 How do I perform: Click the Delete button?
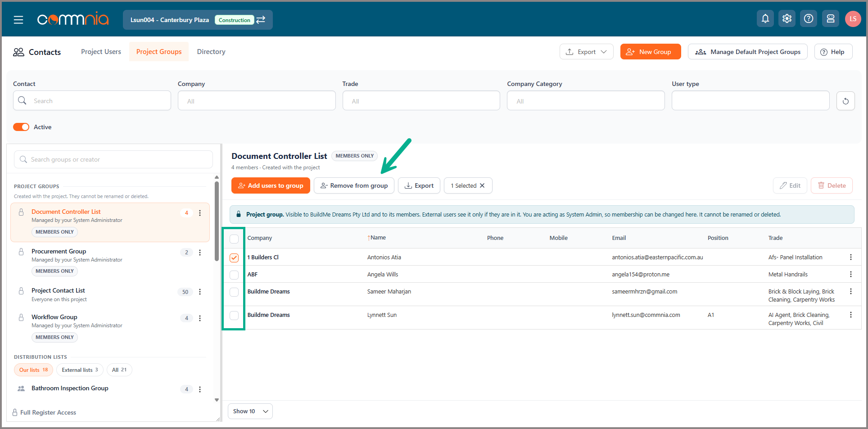click(x=832, y=185)
